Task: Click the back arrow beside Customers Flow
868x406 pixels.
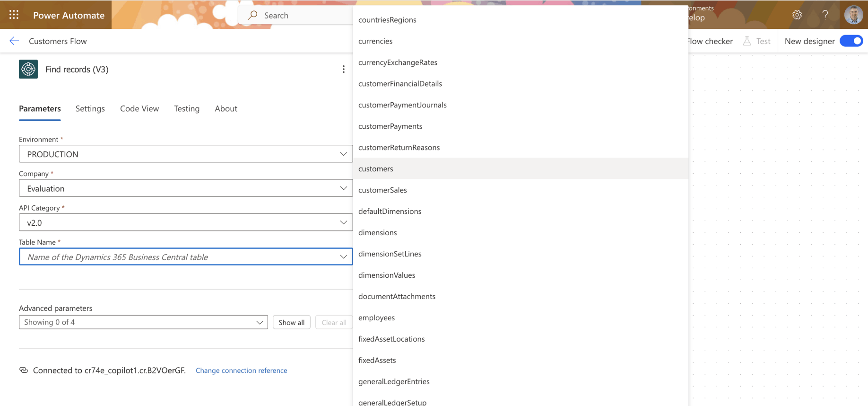Action: coord(14,41)
